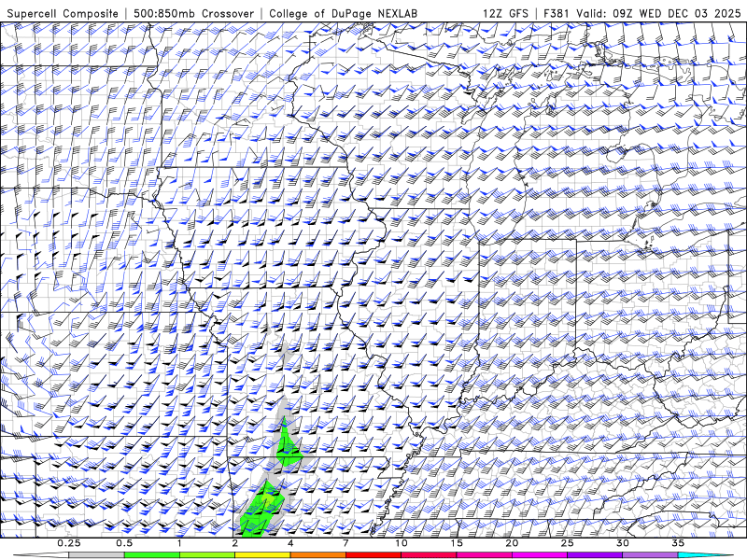Click the legend value 7
This screenshot has width=747, height=560.
coord(345,543)
